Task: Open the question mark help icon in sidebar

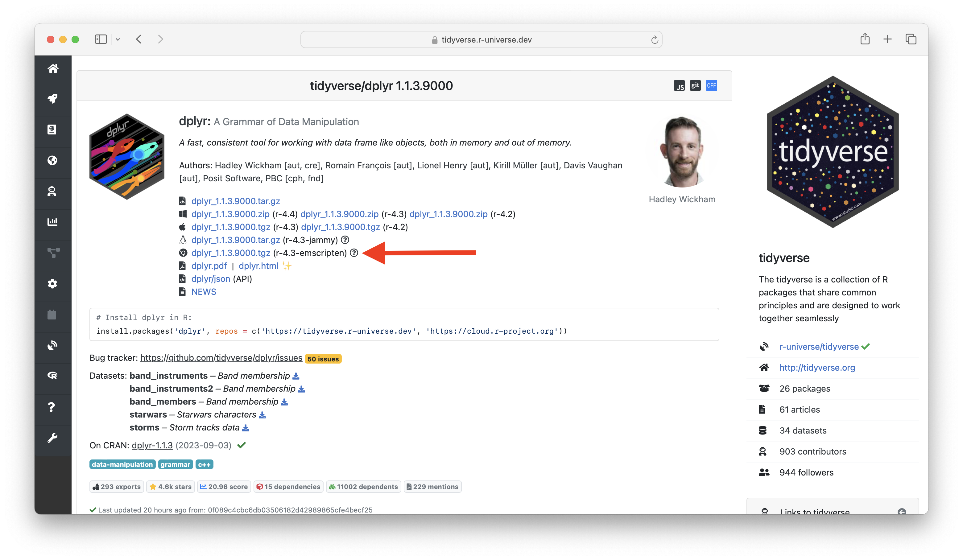Action: click(53, 407)
